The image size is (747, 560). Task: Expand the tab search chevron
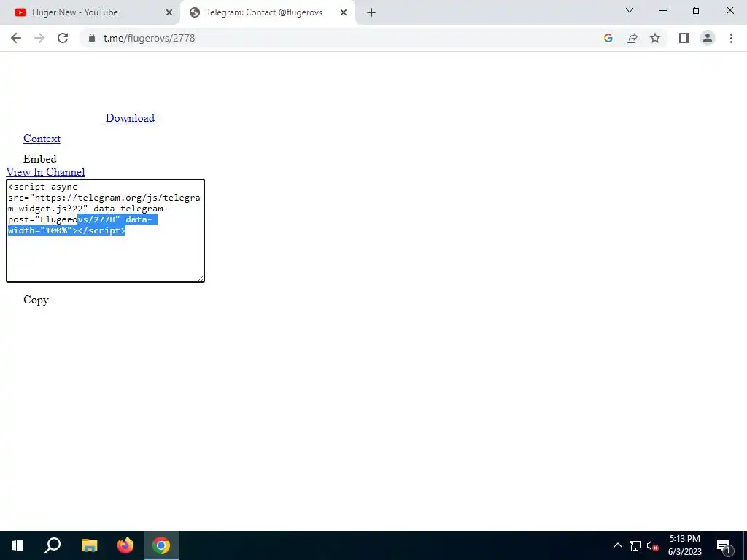[x=630, y=10]
